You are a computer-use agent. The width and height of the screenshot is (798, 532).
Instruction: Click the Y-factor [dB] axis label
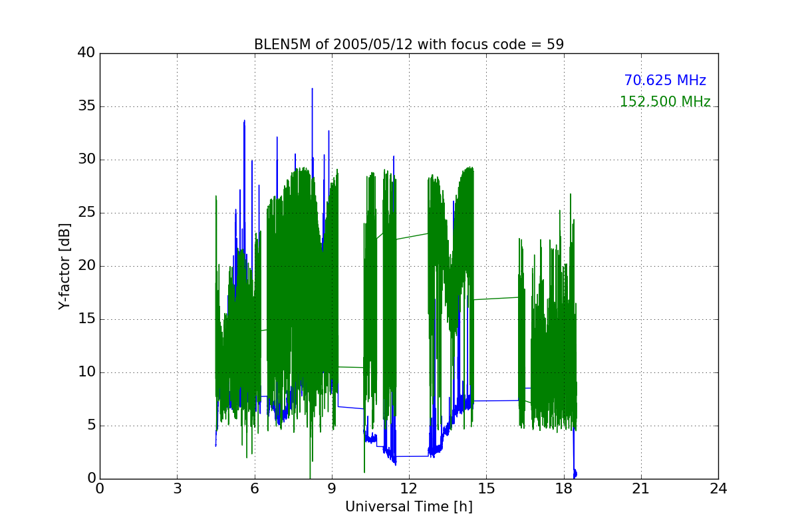click(x=65, y=266)
